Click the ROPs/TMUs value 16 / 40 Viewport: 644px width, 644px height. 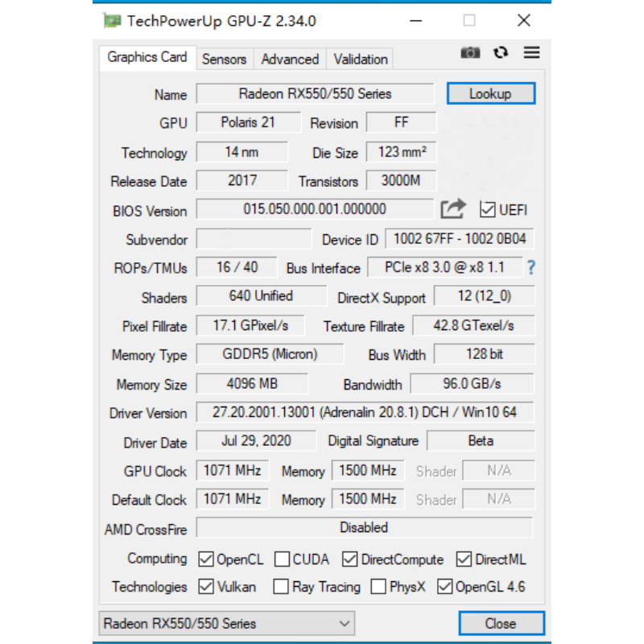237,267
